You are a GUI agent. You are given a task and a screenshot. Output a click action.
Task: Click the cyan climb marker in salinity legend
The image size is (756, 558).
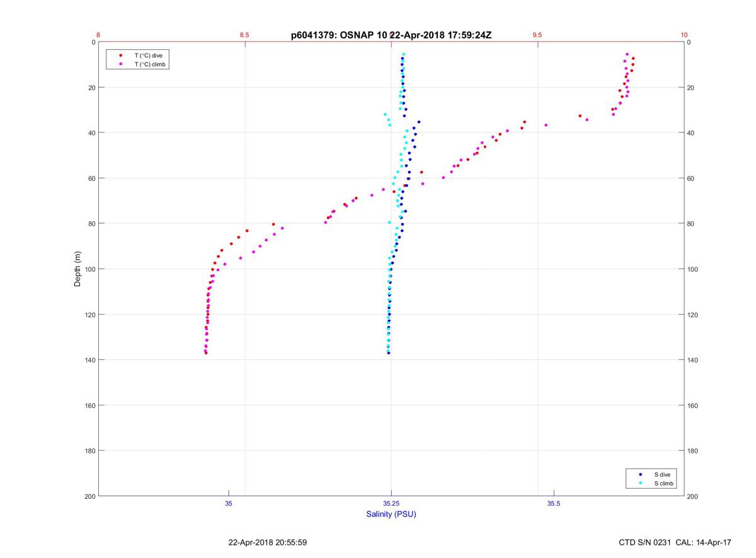[641, 484]
